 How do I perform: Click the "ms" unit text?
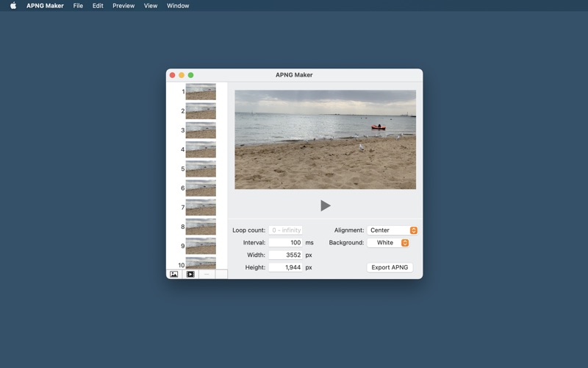click(309, 243)
